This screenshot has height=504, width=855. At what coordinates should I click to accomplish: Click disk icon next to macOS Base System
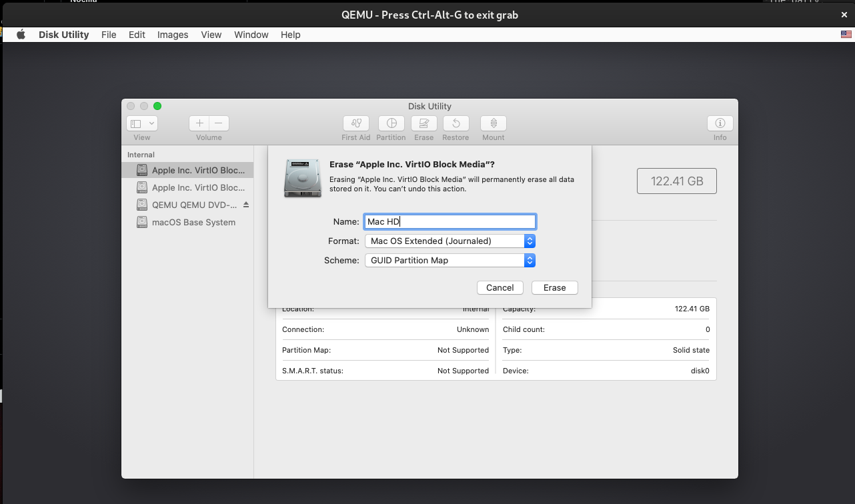click(142, 222)
